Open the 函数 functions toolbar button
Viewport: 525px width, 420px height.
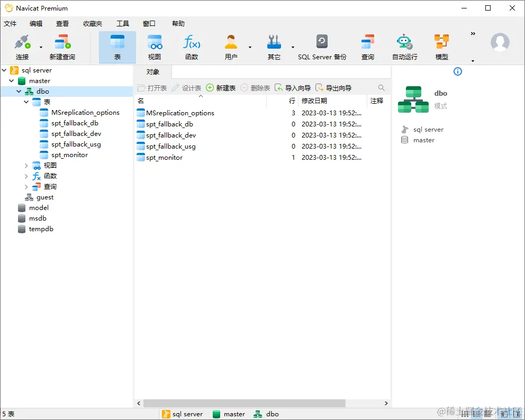[192, 47]
